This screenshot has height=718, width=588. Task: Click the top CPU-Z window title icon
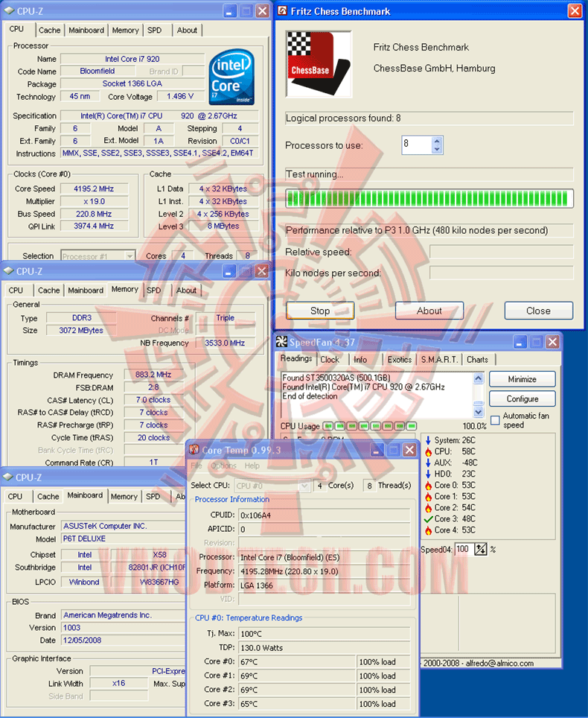pyautogui.click(x=9, y=10)
